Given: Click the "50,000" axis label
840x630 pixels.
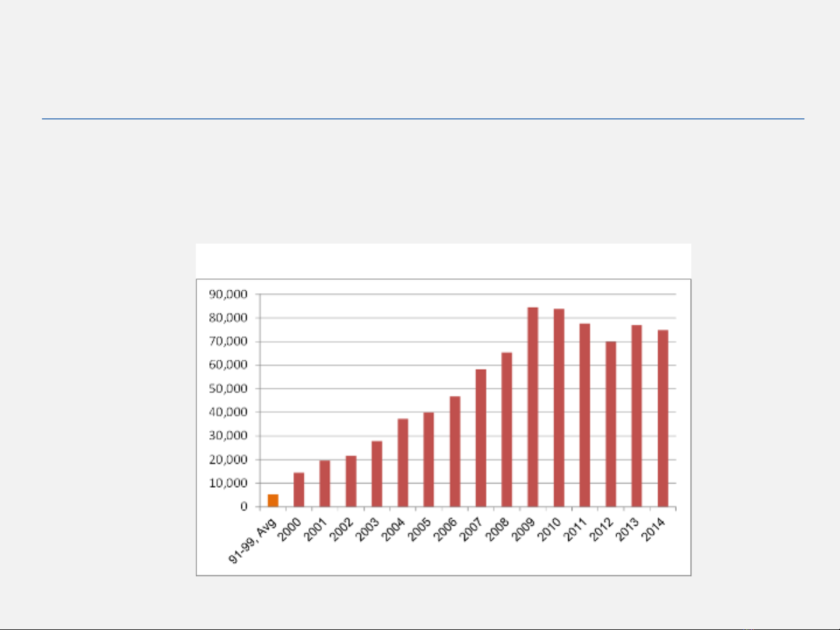Looking at the screenshot, I should (229, 389).
